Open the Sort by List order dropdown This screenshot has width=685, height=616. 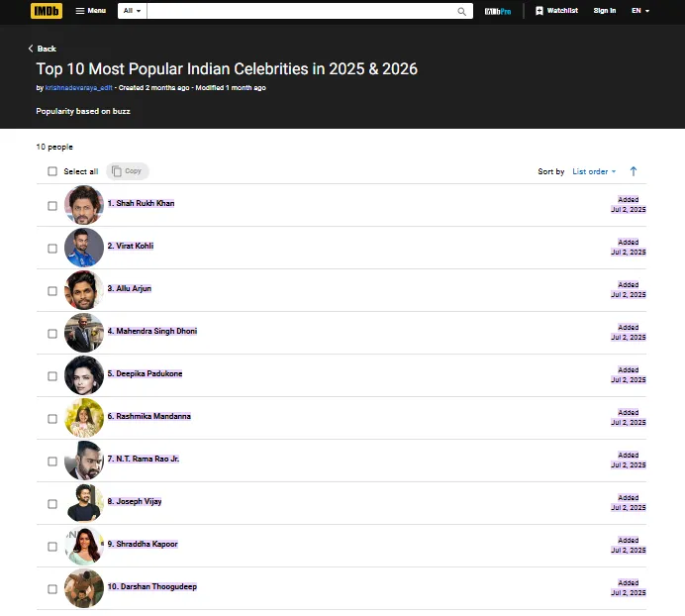594,171
